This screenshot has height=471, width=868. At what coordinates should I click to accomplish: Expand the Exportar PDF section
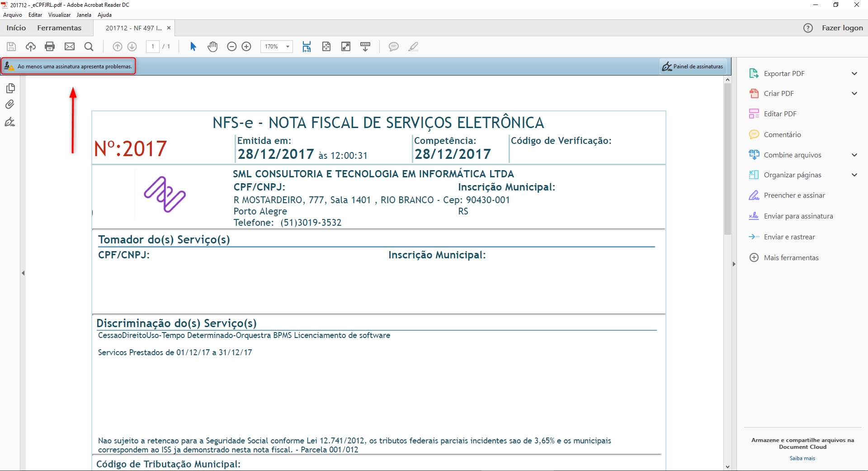click(854, 74)
